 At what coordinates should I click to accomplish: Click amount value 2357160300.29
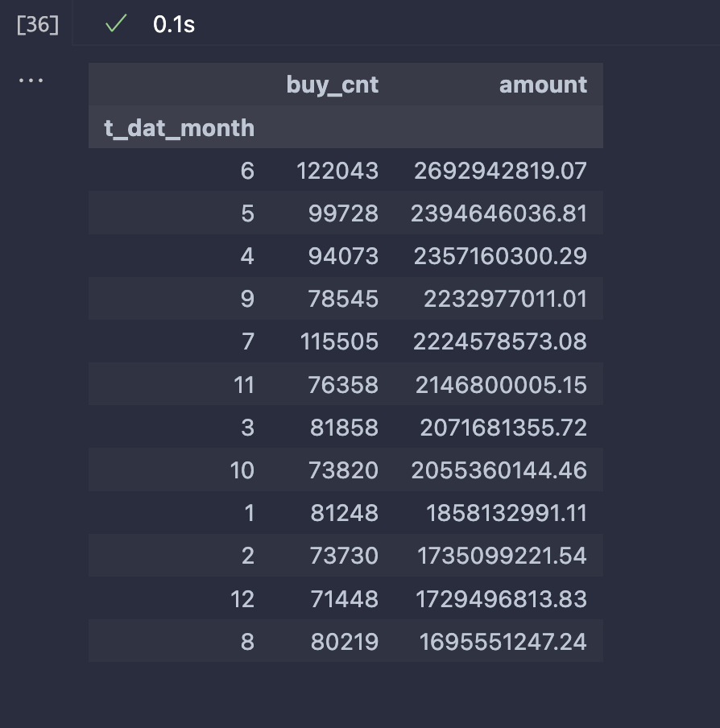(x=500, y=256)
